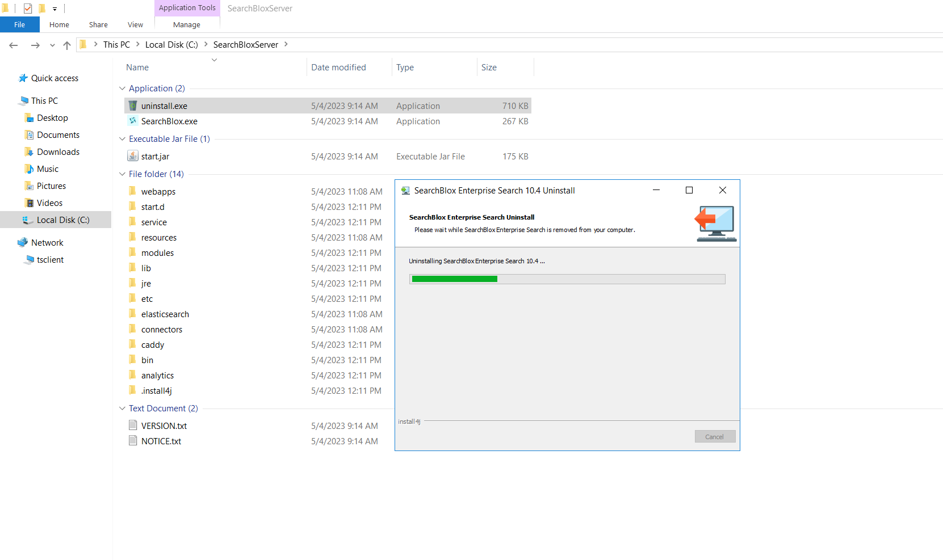Click the NOTICE.txt document icon
The height and width of the screenshot is (560, 943).
pyautogui.click(x=133, y=441)
